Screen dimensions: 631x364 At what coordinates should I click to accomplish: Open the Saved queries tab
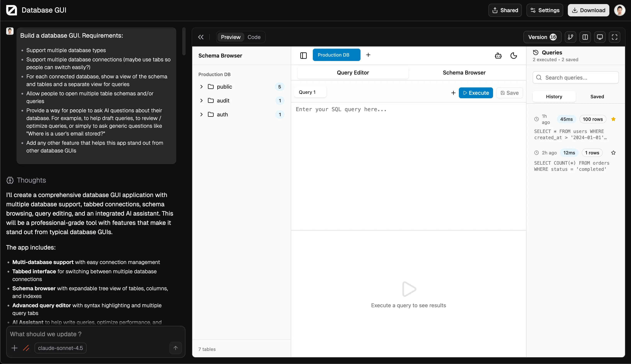(597, 97)
